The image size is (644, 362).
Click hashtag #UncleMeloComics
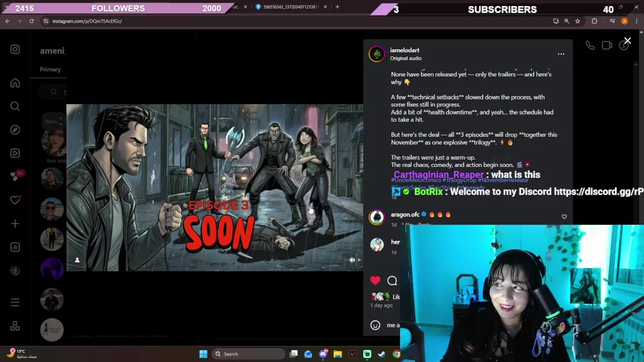(x=416, y=180)
